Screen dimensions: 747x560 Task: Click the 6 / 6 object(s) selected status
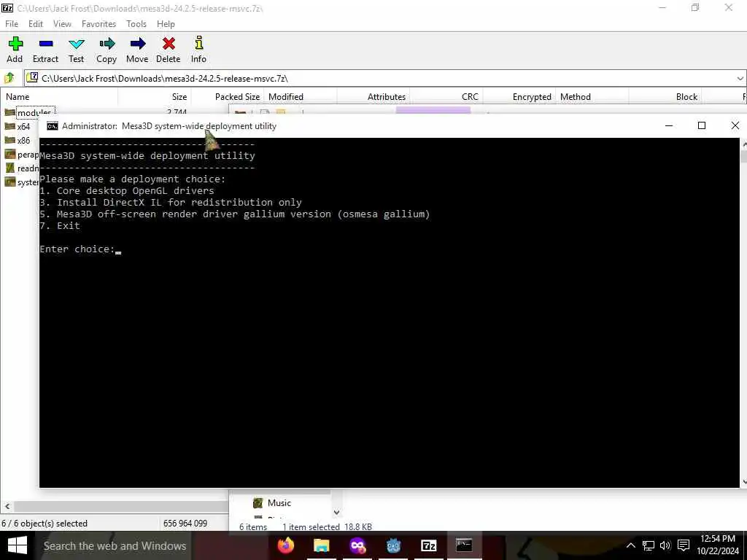click(x=44, y=524)
